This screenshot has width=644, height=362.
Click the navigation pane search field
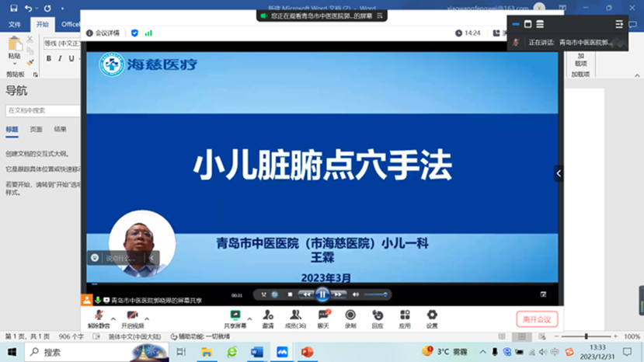[x=43, y=110]
